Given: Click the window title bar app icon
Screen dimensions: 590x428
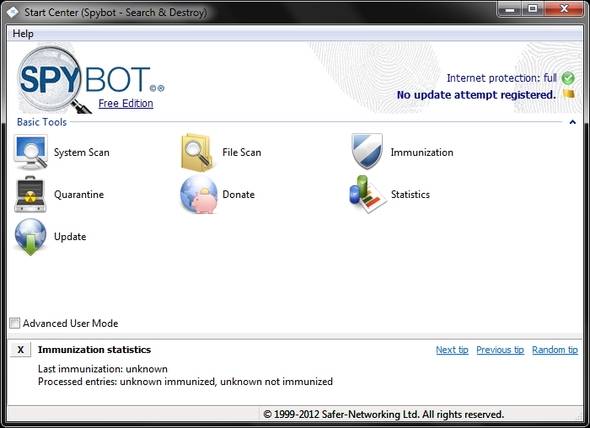Looking at the screenshot, I should click(x=12, y=12).
